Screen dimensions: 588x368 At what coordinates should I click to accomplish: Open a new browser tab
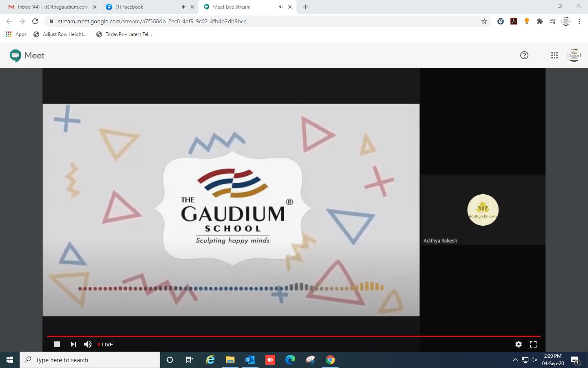(x=305, y=7)
